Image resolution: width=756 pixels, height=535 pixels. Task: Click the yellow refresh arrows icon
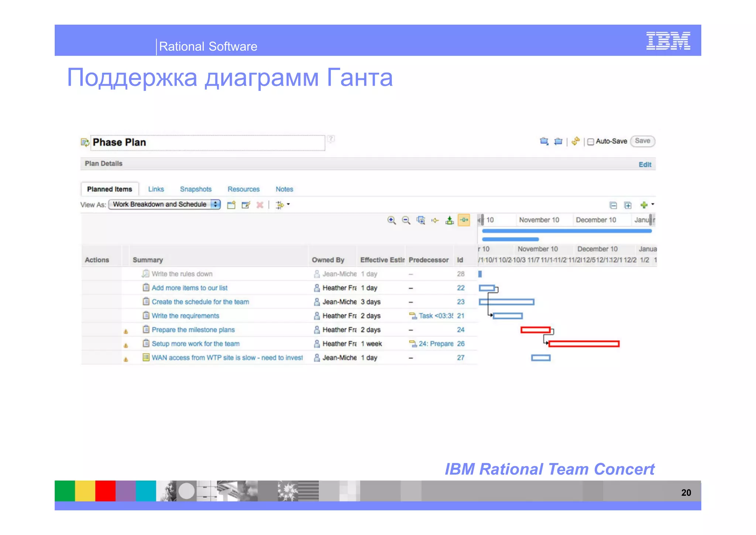click(x=575, y=141)
